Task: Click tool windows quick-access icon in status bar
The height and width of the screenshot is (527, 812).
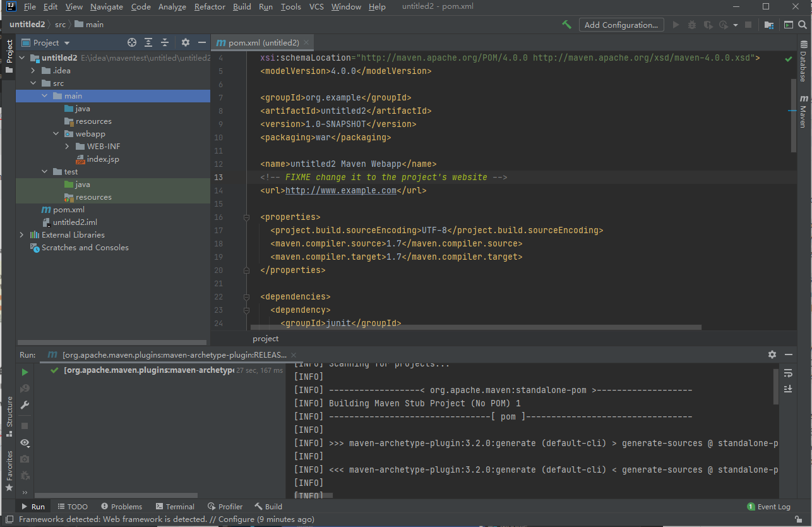Action: 9,519
